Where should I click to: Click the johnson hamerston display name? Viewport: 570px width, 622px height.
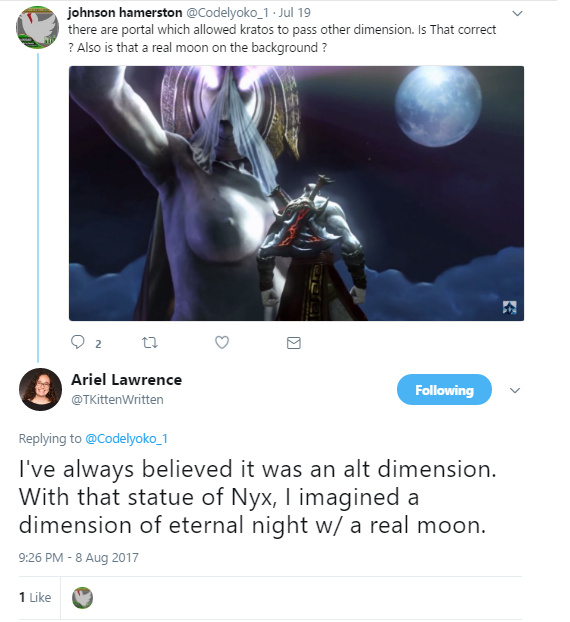click(125, 12)
